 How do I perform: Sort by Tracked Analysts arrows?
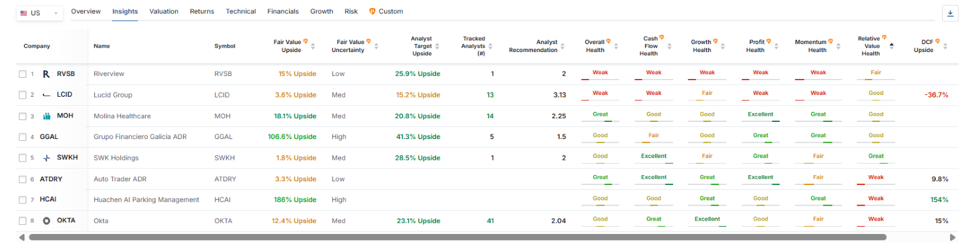pyautogui.click(x=490, y=46)
